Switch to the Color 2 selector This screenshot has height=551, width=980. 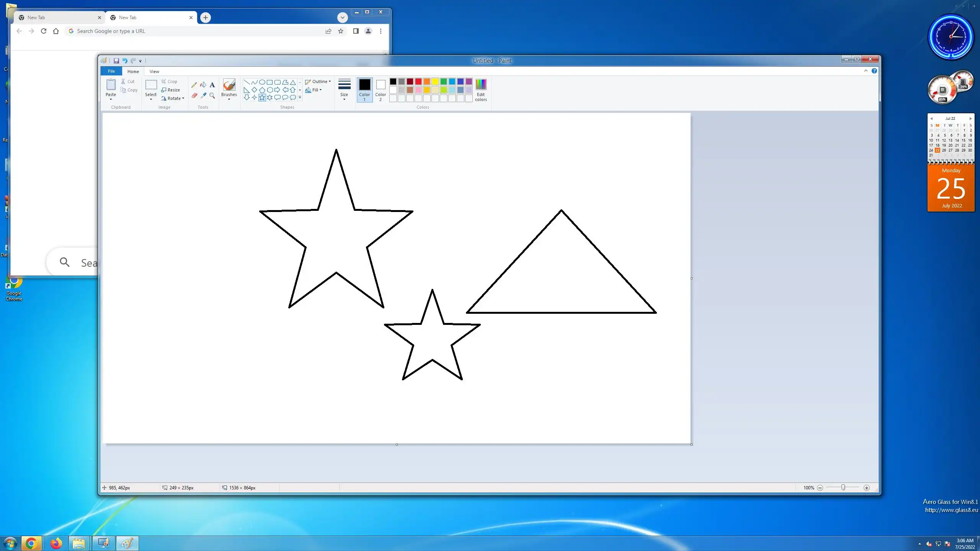381,90
